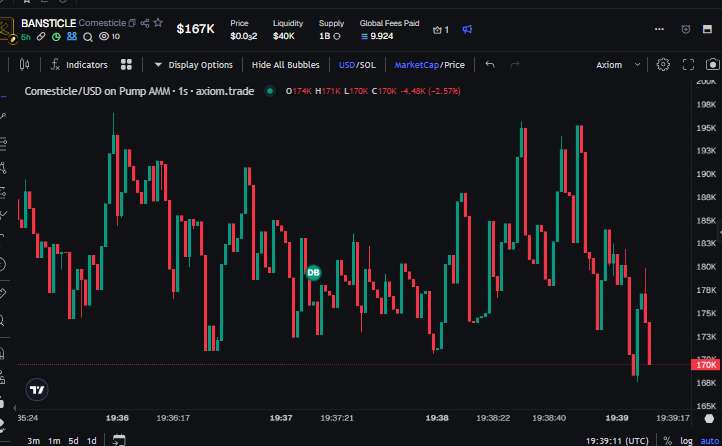Select the 1d time range
722x446 pixels.
pyautogui.click(x=92, y=440)
